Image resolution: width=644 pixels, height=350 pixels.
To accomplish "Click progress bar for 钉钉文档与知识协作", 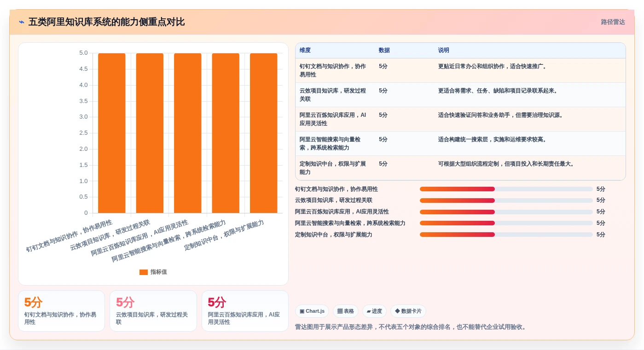I will click(x=506, y=189).
